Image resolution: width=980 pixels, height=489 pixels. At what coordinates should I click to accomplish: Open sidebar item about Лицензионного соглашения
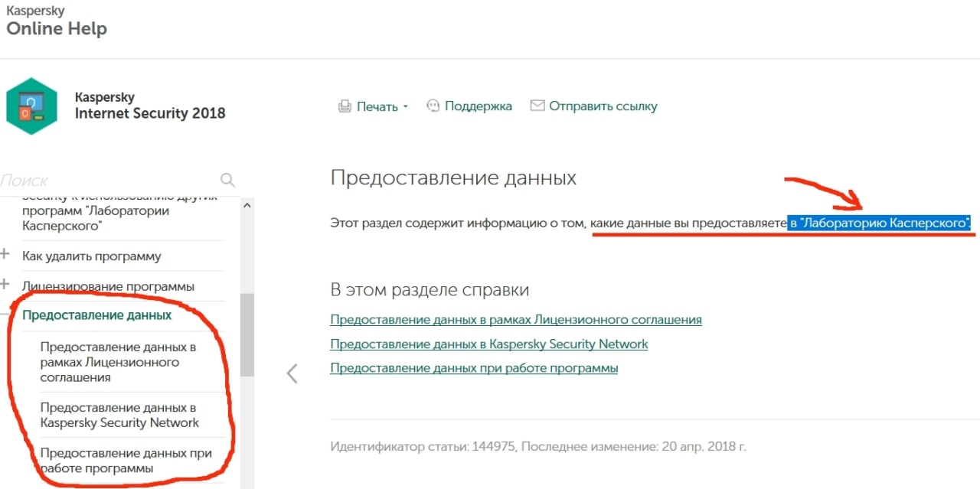pyautogui.click(x=119, y=362)
